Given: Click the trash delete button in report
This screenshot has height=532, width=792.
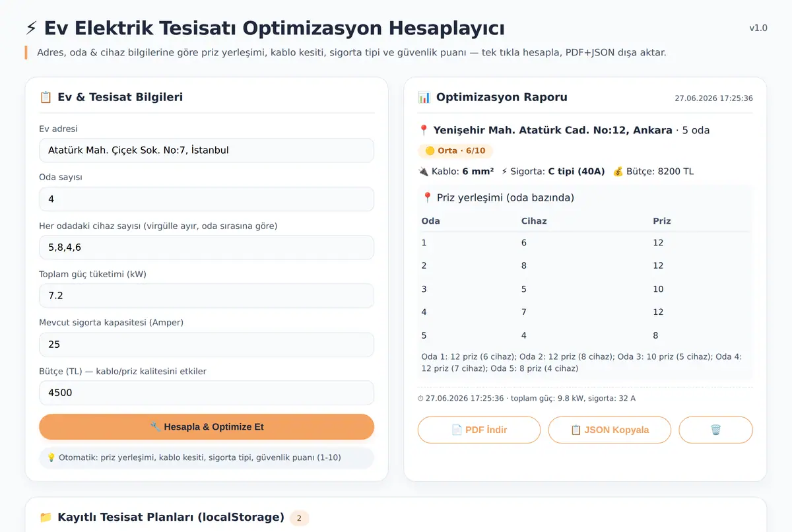Looking at the screenshot, I should [715, 430].
